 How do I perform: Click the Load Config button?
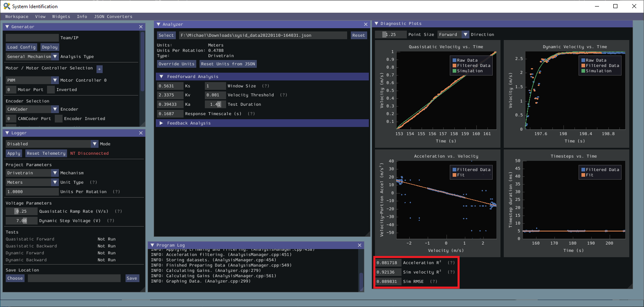pos(21,47)
